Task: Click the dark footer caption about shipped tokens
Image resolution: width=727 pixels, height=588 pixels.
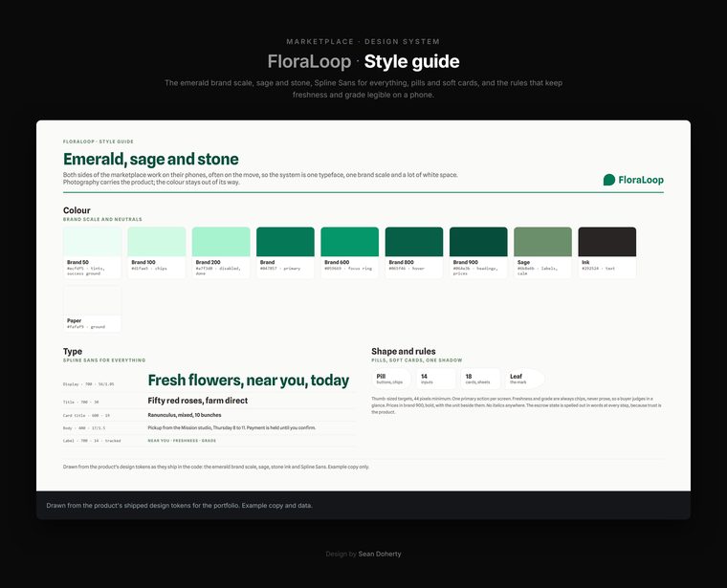Action: pos(180,506)
